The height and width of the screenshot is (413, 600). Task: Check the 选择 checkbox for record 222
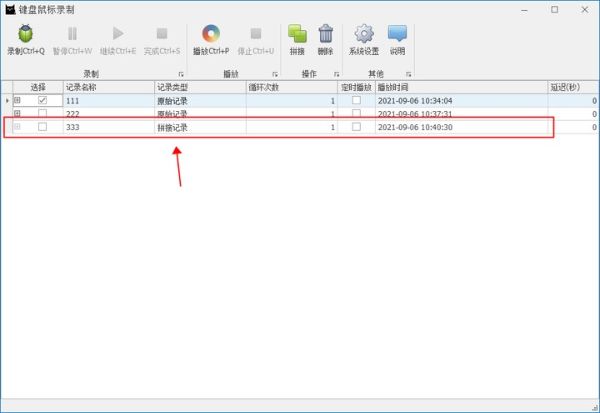pos(42,113)
